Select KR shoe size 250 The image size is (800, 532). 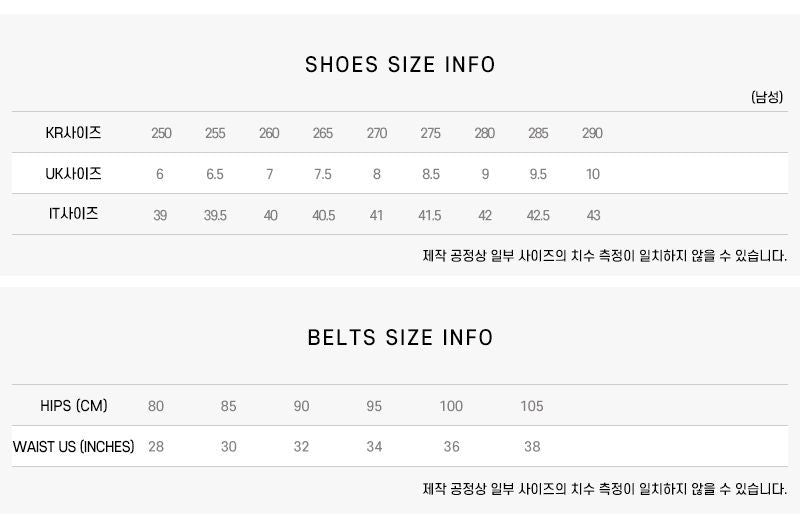pos(161,133)
